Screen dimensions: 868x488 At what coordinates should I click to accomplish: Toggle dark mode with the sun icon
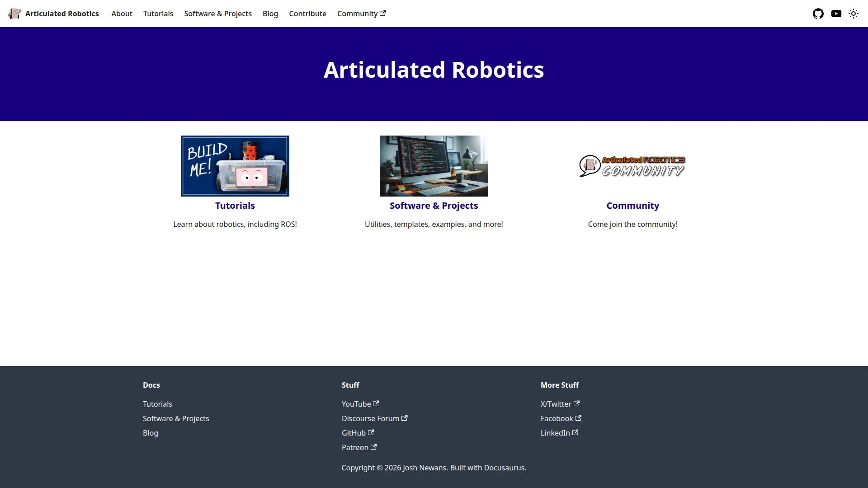click(853, 14)
